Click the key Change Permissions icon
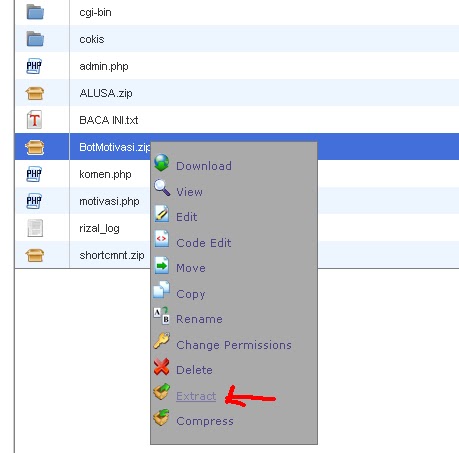459x453 pixels. (162, 341)
